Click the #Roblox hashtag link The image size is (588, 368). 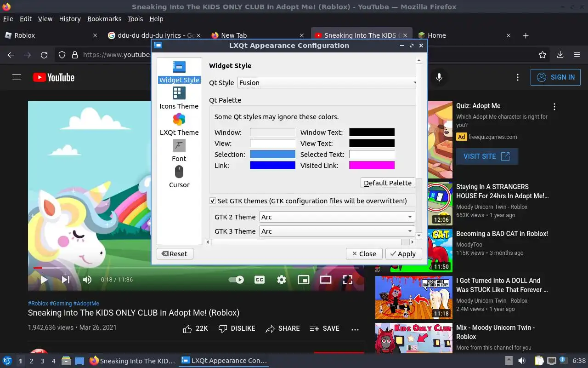[38, 304]
